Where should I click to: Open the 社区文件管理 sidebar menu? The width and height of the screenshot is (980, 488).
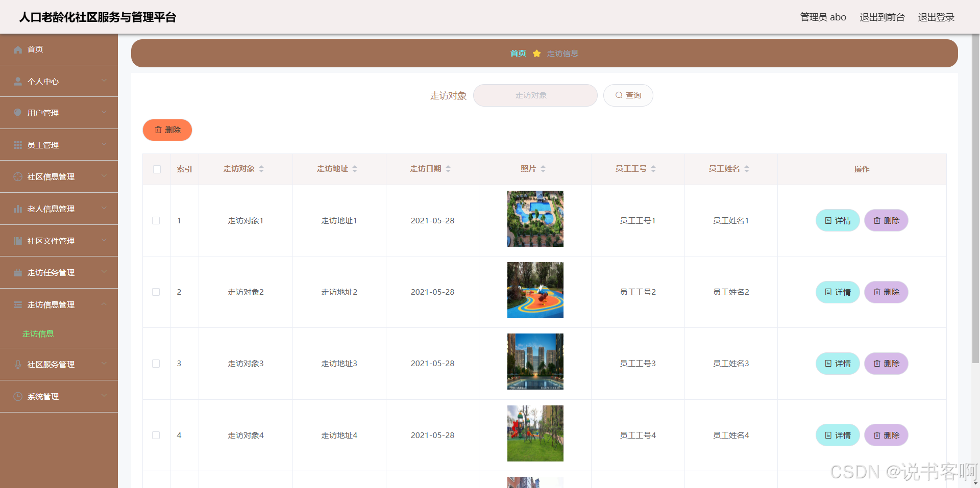pyautogui.click(x=59, y=241)
